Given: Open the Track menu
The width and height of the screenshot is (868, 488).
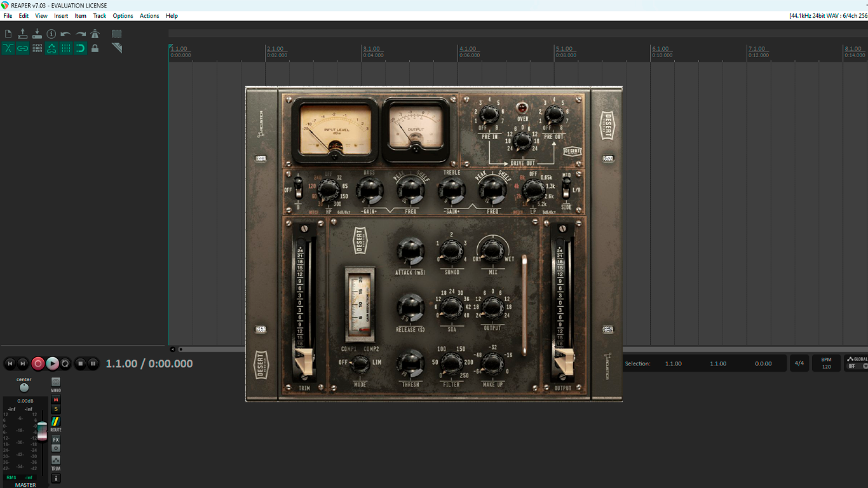Looking at the screenshot, I should click(100, 16).
